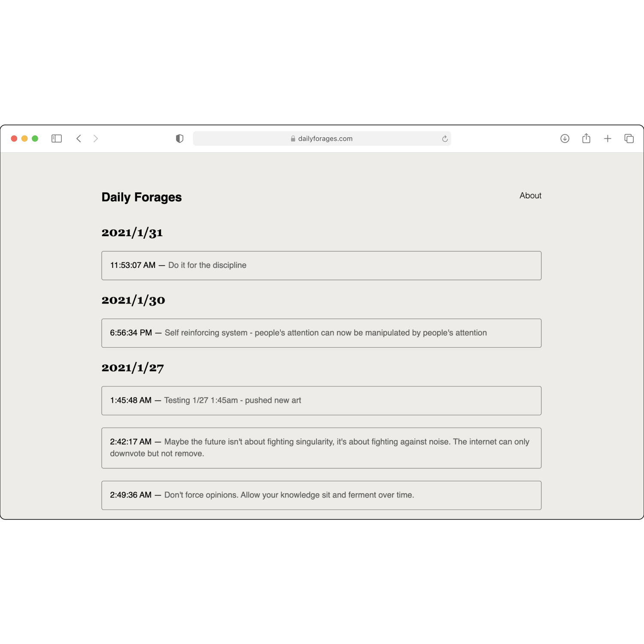The image size is (644, 644).
Task: Select the 2021/1/31 date heading
Action: (x=132, y=233)
